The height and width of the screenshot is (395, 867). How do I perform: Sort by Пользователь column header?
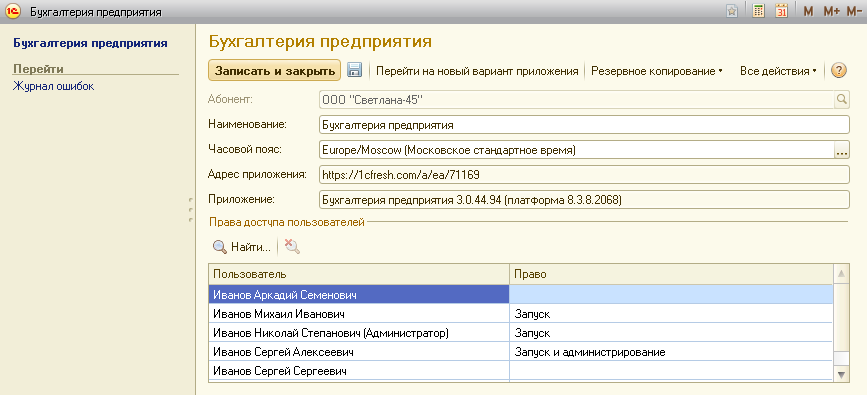point(359,274)
